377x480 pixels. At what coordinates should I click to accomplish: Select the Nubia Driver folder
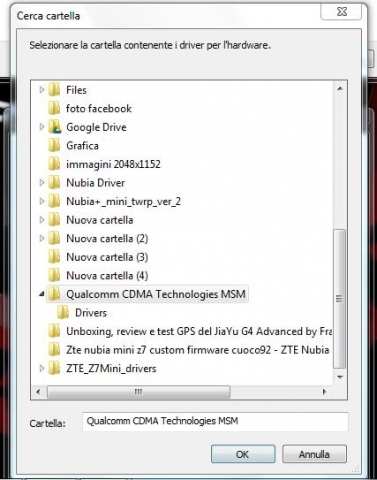[95, 183]
